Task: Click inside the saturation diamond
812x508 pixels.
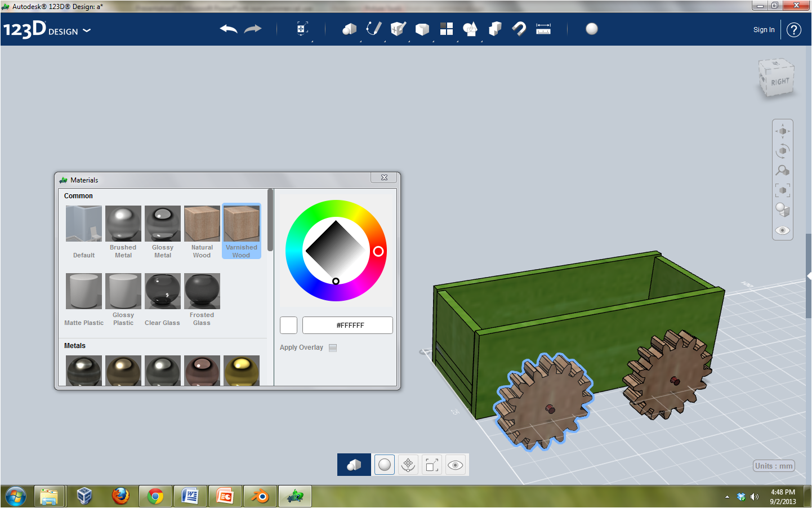Action: coord(336,251)
